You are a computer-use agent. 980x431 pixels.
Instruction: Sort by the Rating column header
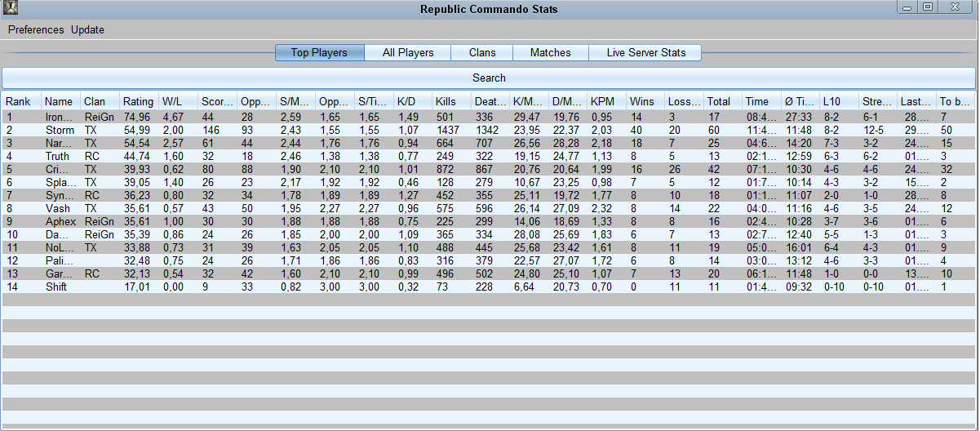pyautogui.click(x=140, y=101)
